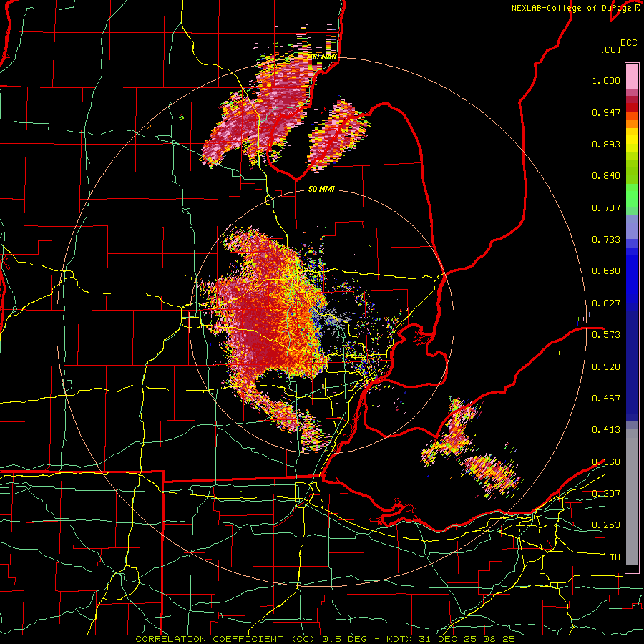Select the 0.893 scale value
644x644 pixels.
(x=606, y=144)
